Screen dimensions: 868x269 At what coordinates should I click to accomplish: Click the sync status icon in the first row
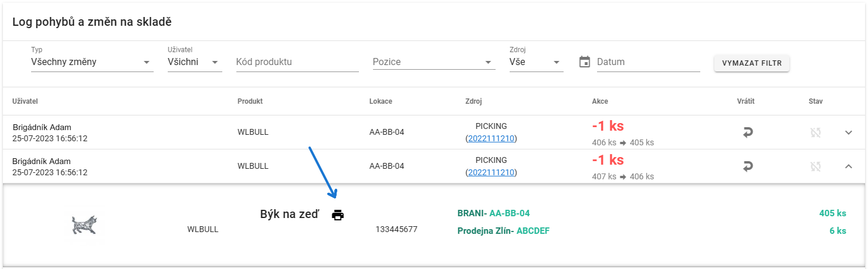click(815, 132)
